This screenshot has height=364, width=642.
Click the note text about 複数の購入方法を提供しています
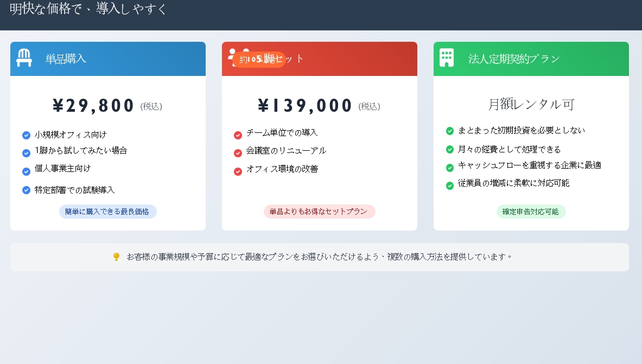(x=319, y=257)
